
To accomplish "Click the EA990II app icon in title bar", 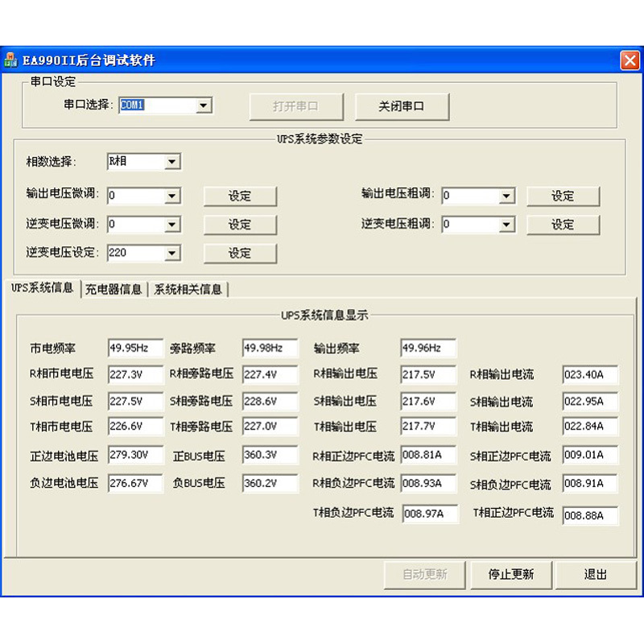I will [x=12, y=60].
